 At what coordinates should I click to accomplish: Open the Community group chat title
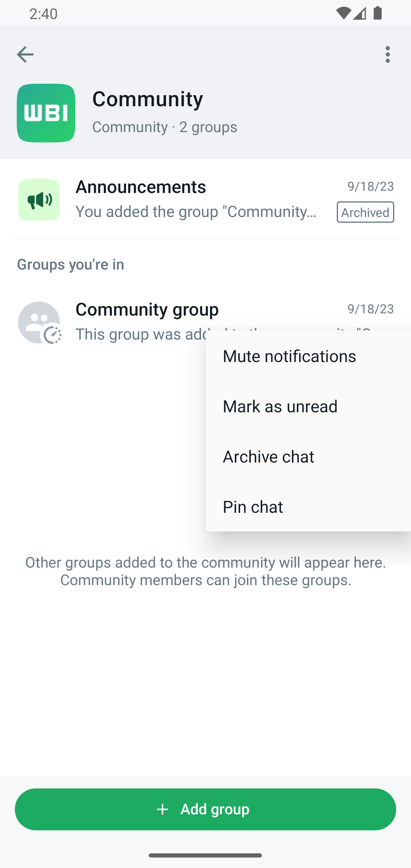[x=147, y=309]
